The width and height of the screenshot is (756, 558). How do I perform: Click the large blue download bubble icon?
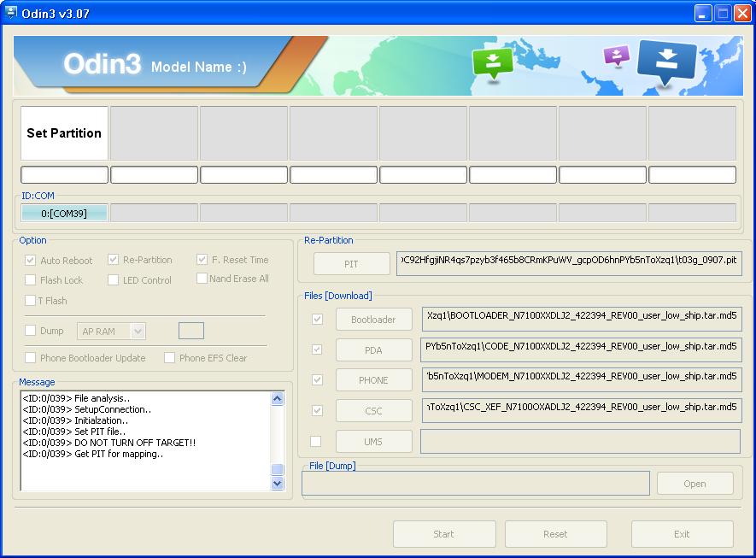click(667, 62)
